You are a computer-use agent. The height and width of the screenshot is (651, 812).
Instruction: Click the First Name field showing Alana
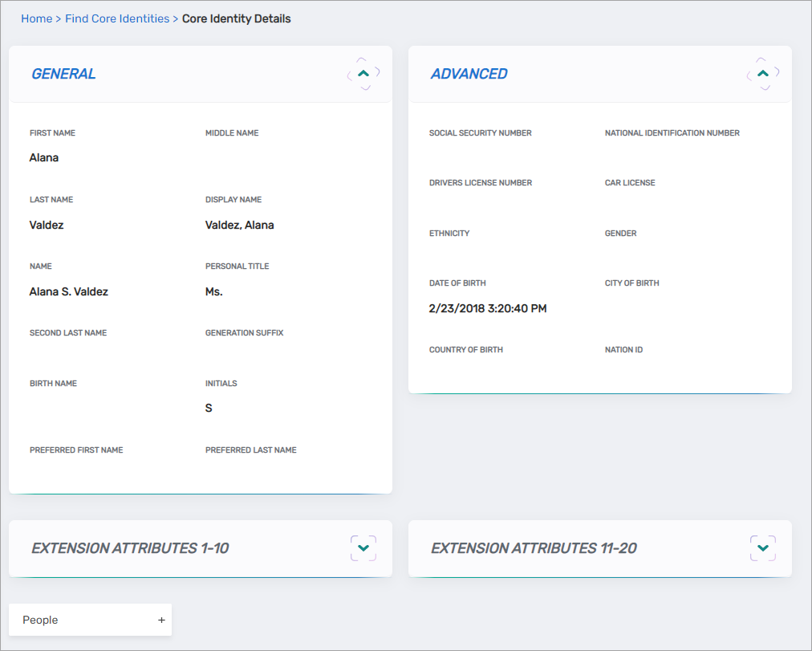tap(43, 157)
